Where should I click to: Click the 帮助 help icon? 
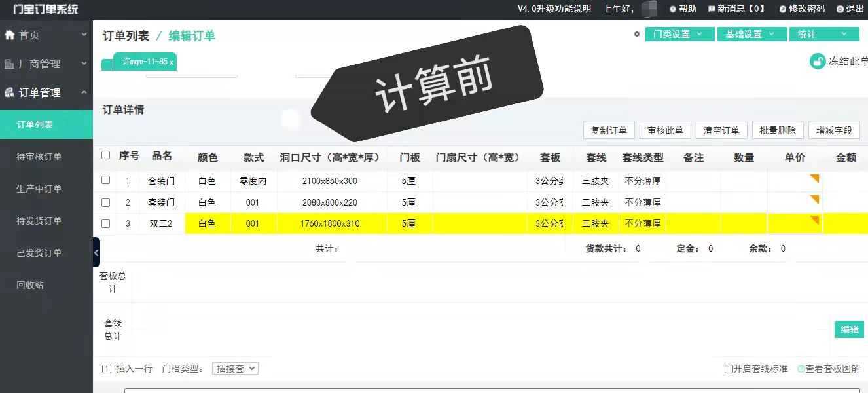tap(672, 9)
